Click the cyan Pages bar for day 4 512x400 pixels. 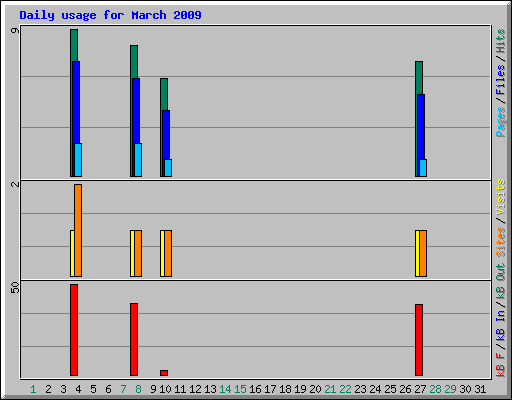point(78,160)
